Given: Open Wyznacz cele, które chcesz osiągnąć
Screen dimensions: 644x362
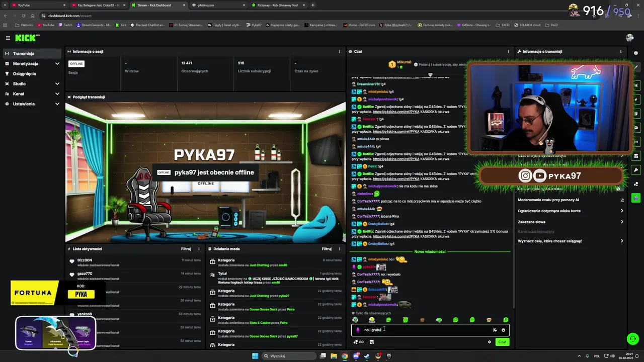Looking at the screenshot, I should click(x=571, y=241).
